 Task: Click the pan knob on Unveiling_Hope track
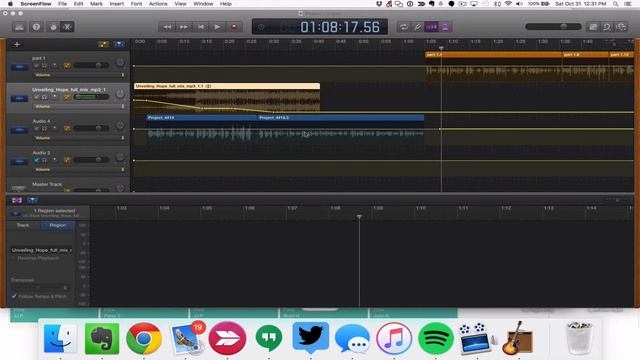120,94
